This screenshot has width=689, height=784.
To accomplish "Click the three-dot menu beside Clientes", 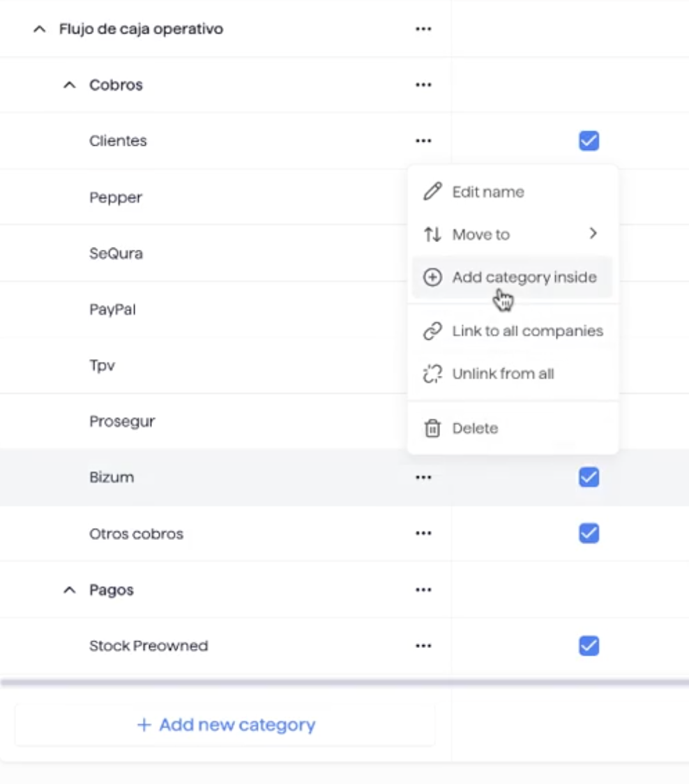I will point(423,141).
